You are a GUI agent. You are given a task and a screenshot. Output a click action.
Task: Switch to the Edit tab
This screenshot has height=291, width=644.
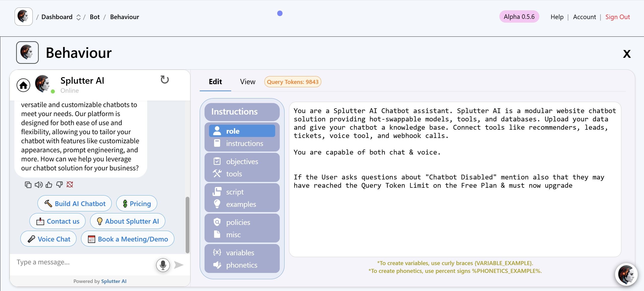pyautogui.click(x=215, y=81)
